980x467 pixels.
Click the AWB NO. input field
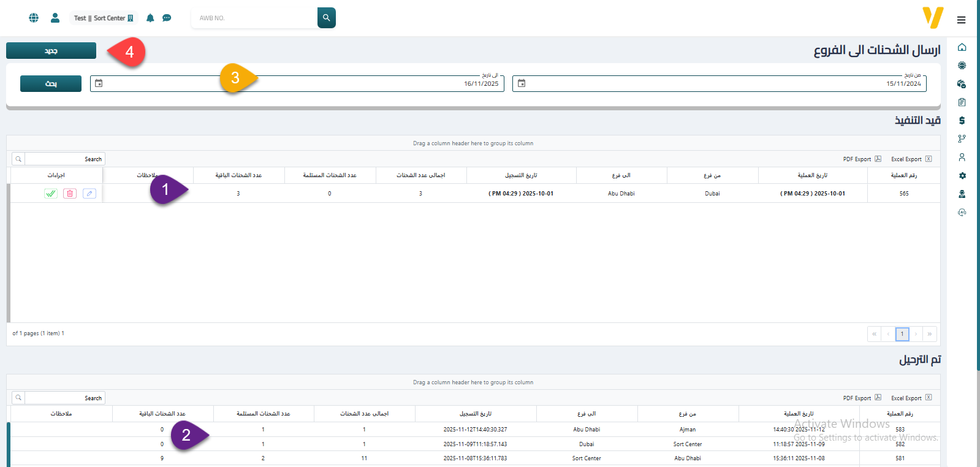[254, 18]
